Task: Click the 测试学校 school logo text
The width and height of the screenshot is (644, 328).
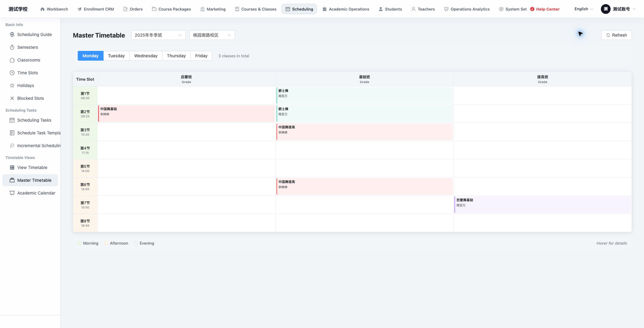Action: click(x=18, y=9)
